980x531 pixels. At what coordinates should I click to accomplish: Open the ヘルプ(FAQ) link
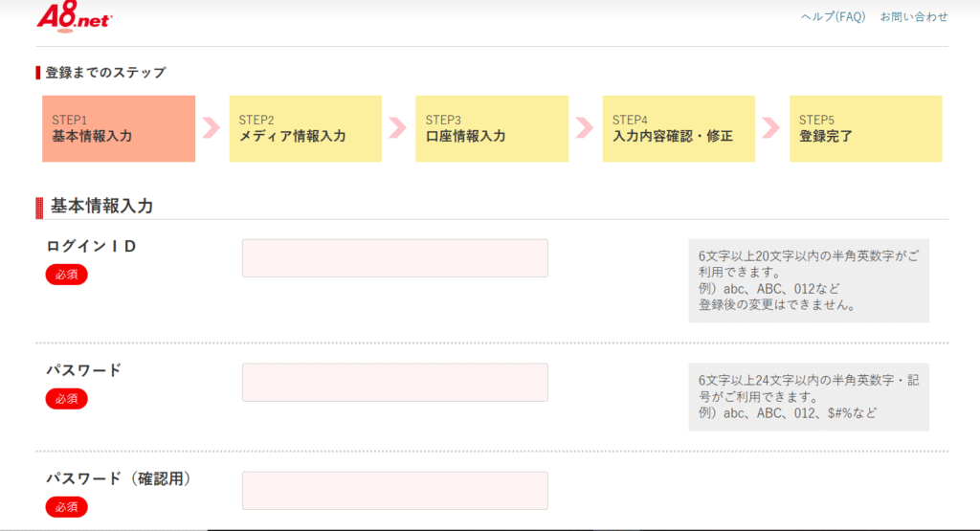(834, 17)
